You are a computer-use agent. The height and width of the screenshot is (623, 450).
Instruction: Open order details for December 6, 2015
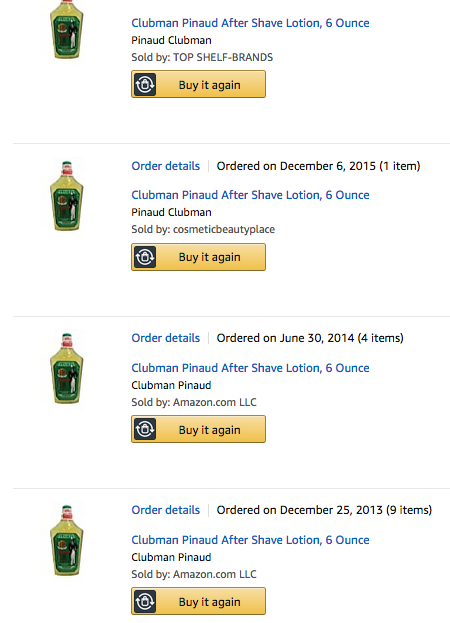[166, 166]
